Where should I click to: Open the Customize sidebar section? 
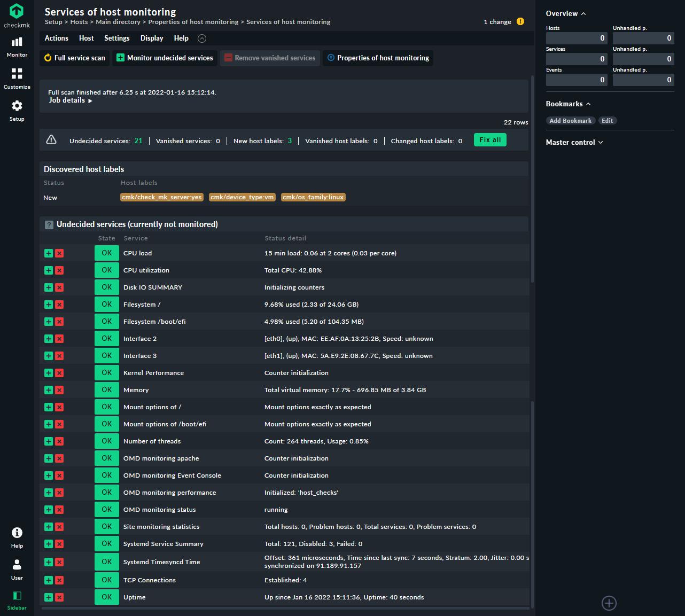(17, 79)
